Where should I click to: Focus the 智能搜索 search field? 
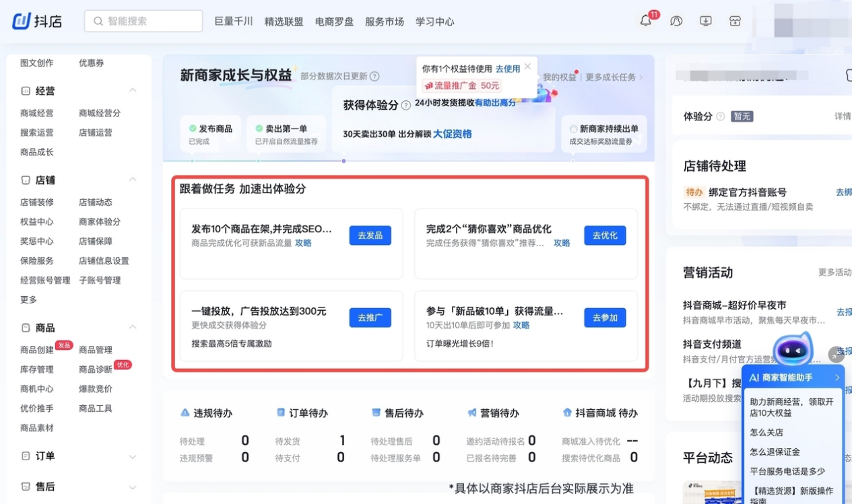pyautogui.click(x=143, y=21)
